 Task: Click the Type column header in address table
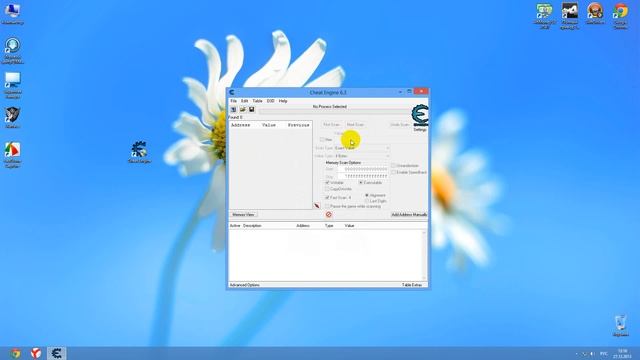pyautogui.click(x=329, y=226)
